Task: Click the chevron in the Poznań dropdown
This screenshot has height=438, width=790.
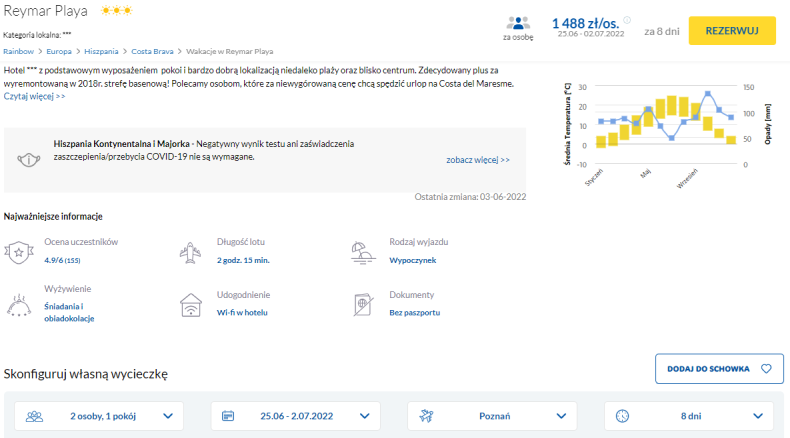Action: tap(561, 416)
